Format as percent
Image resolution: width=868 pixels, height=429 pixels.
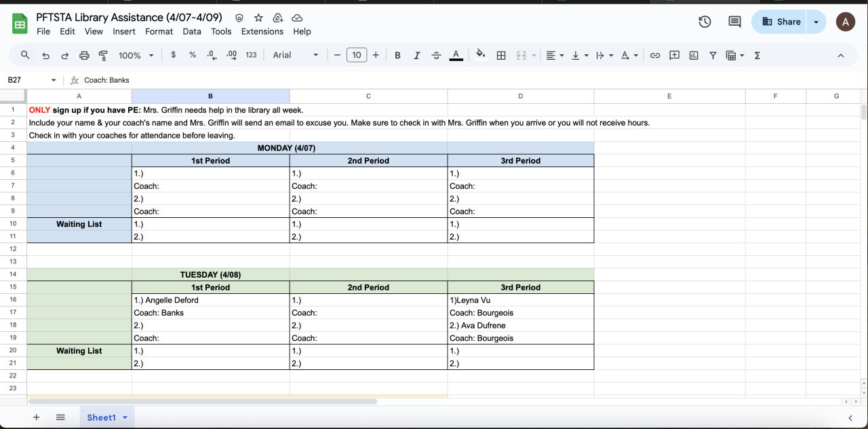[x=193, y=55]
